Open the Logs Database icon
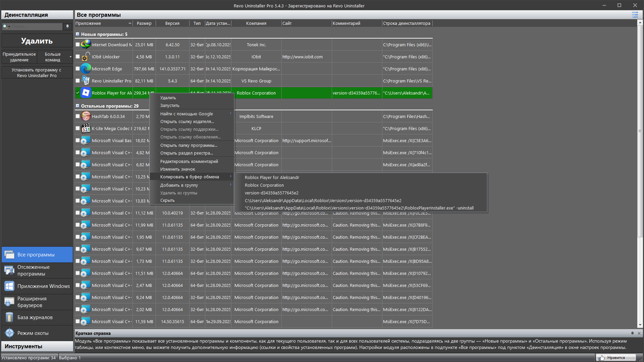The height and width of the screenshot is (362, 644). 9,317
